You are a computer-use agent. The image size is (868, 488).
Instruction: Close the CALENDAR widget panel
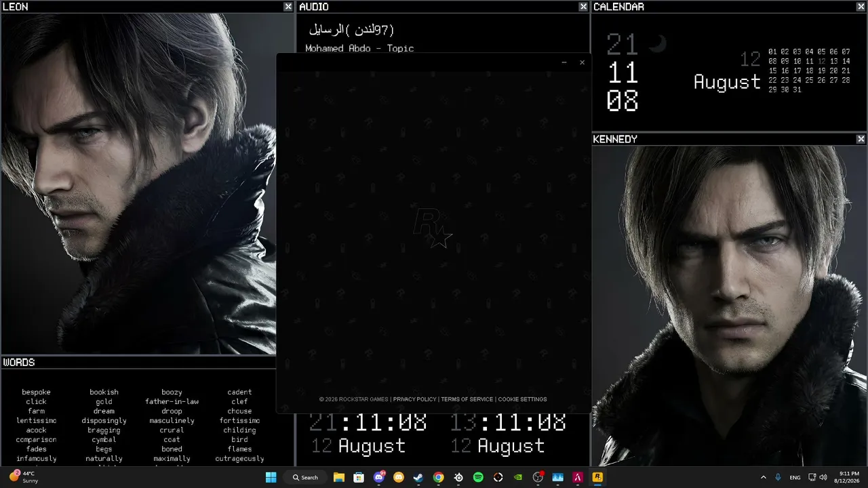tap(861, 7)
